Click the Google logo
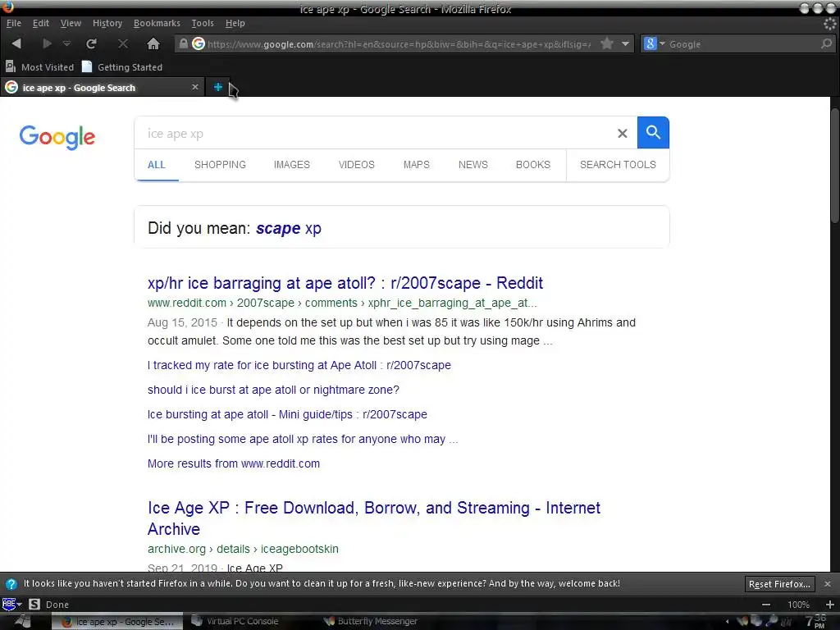This screenshot has height=630, width=840. point(57,137)
